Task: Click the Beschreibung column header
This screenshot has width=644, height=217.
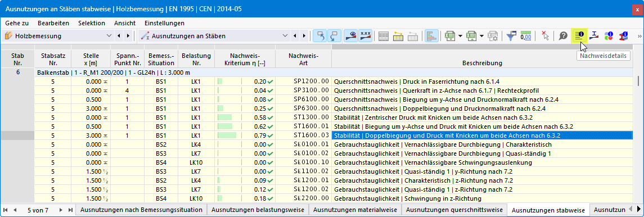Action: (x=482, y=59)
